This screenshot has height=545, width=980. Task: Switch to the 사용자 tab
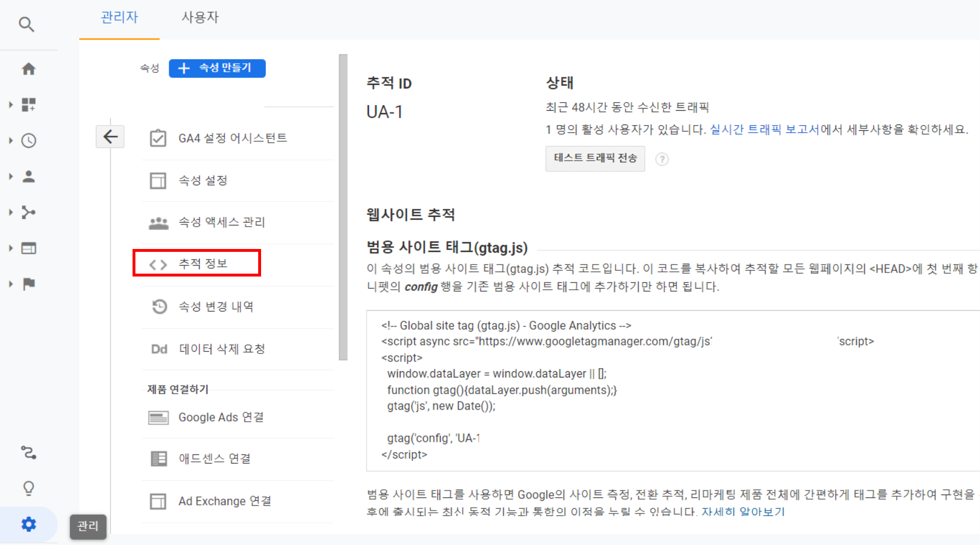click(200, 18)
